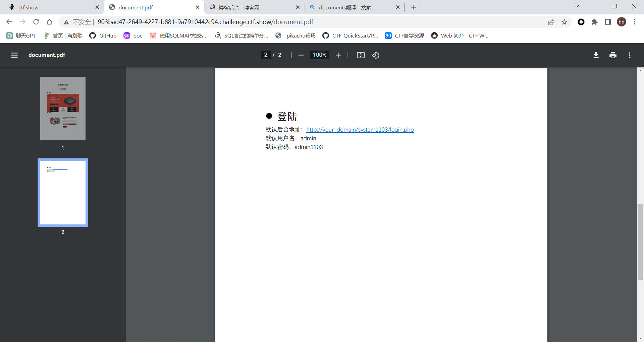Open PDF viewer more actions menu
The width and height of the screenshot is (644, 342).
click(630, 55)
